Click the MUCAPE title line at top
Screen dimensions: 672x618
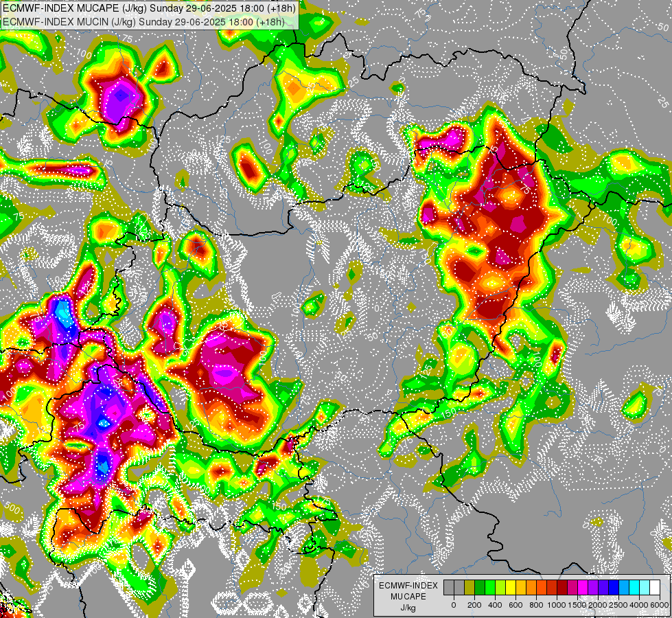[149, 8]
